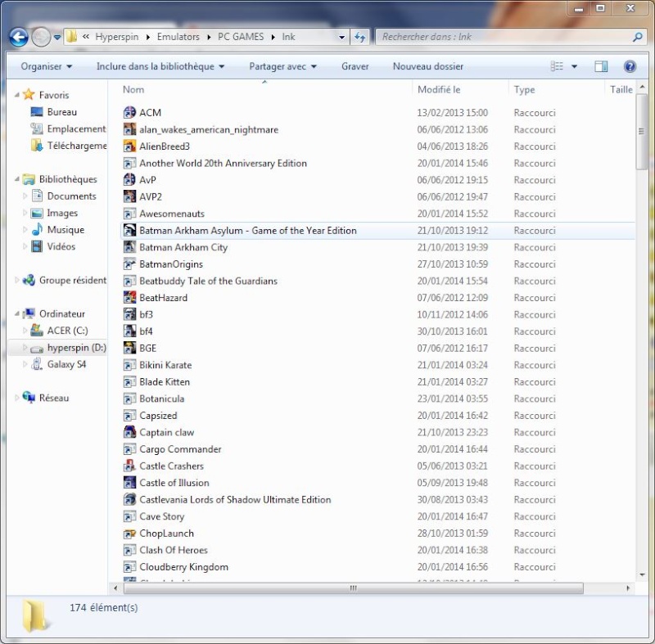Click the change view icon
655x644 pixels.
pyautogui.click(x=557, y=66)
